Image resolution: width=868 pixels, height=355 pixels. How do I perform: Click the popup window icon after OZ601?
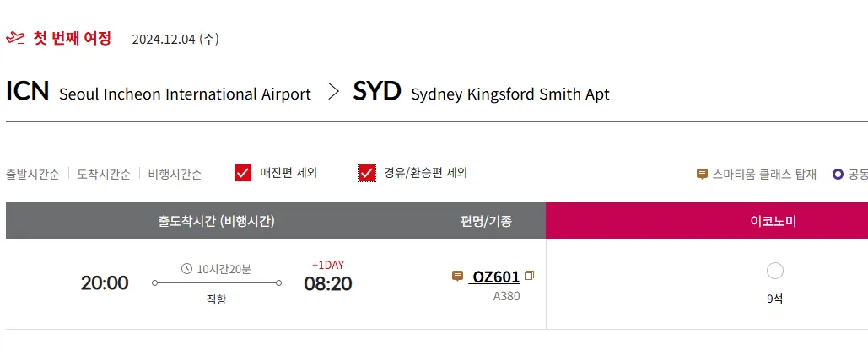click(x=530, y=276)
